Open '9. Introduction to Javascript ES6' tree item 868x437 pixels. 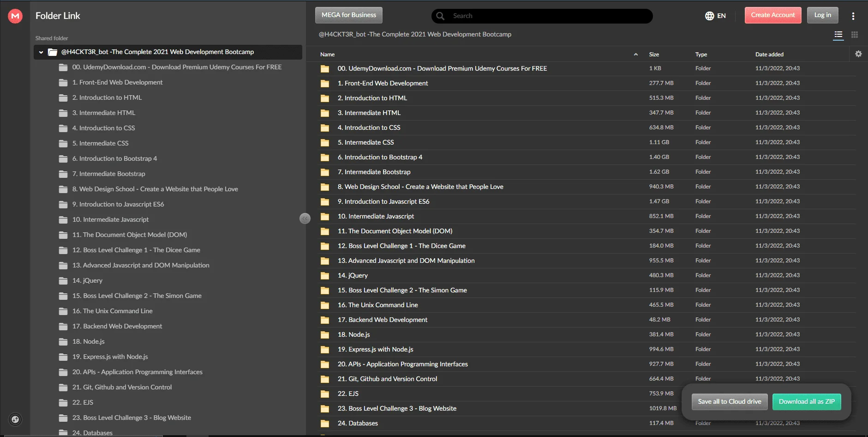(118, 205)
